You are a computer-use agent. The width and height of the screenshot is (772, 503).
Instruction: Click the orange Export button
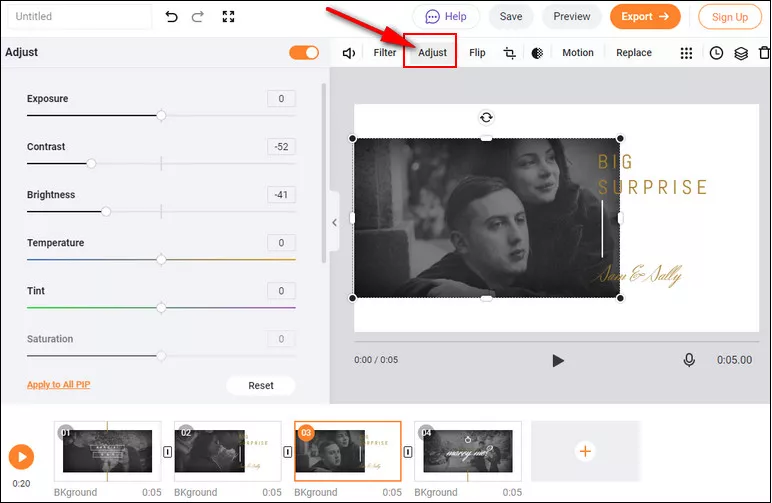(645, 16)
